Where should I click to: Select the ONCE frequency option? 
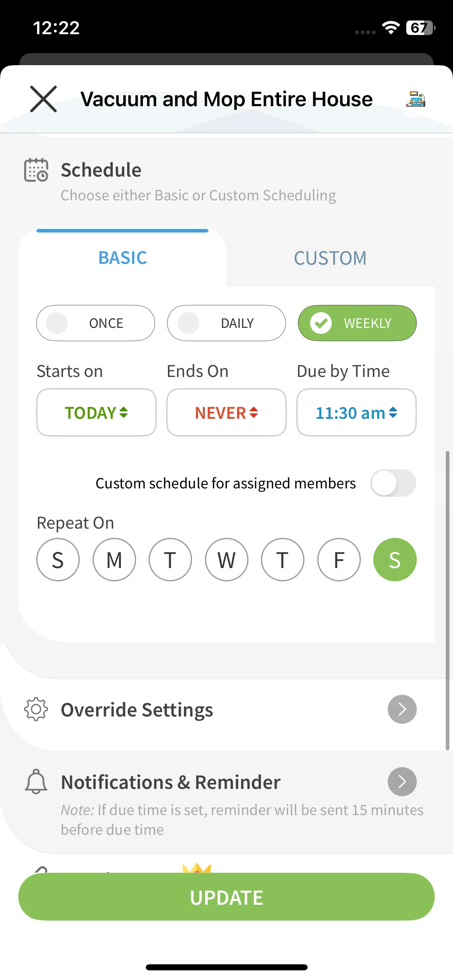tap(95, 323)
